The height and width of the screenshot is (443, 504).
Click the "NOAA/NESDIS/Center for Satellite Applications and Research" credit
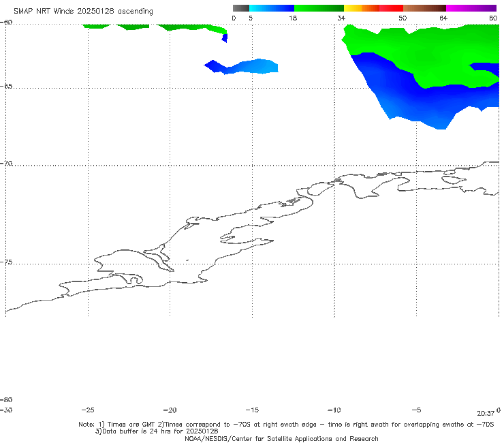281,439
